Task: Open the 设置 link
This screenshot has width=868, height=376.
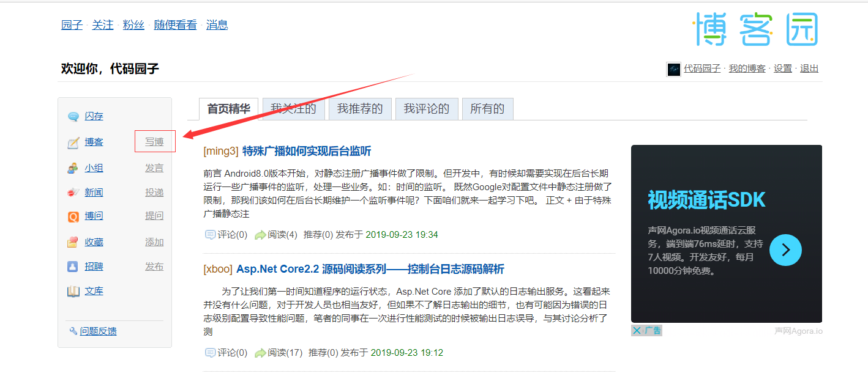Action: (x=783, y=68)
